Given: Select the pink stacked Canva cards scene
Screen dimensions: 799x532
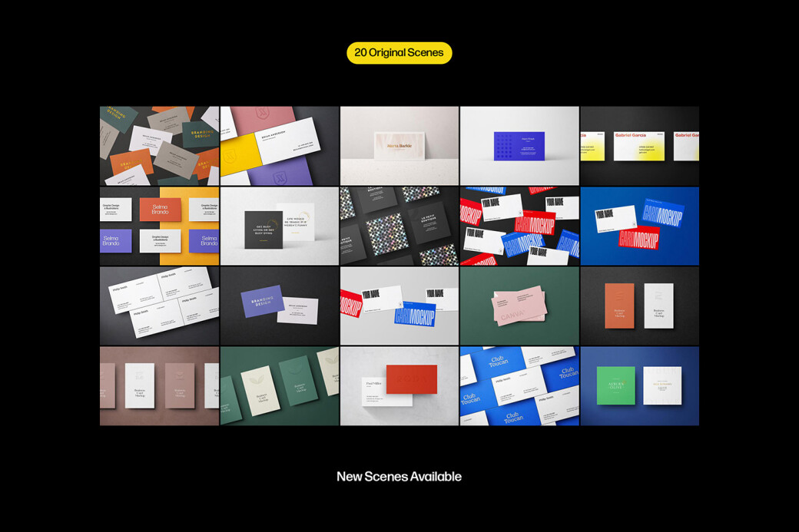Looking at the screenshot, I should (519, 305).
